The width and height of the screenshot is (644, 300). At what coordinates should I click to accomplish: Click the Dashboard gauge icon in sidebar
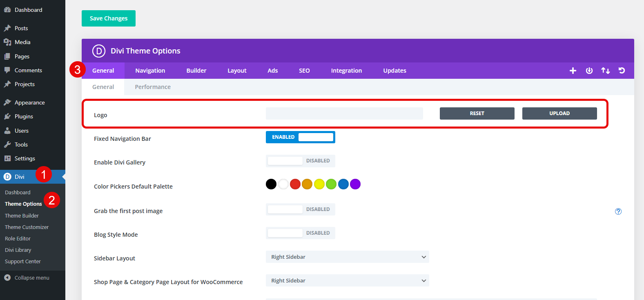7,10
